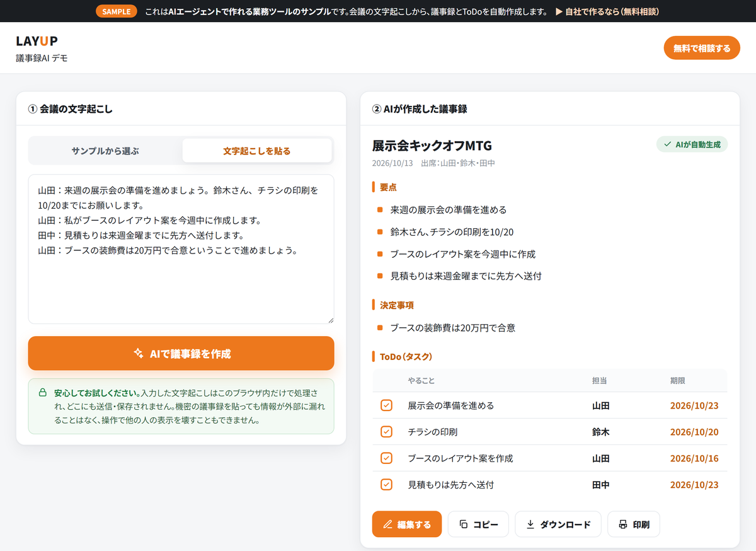Click the 決定事項 section heading
This screenshot has height=551, width=756.
tap(396, 305)
